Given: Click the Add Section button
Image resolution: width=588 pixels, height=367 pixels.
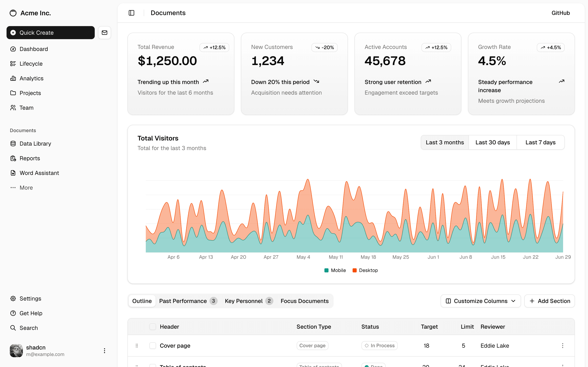Looking at the screenshot, I should [x=550, y=301].
